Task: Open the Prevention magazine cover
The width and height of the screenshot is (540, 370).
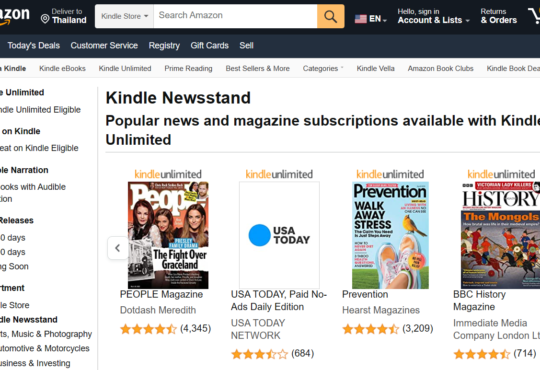Action: (x=390, y=235)
